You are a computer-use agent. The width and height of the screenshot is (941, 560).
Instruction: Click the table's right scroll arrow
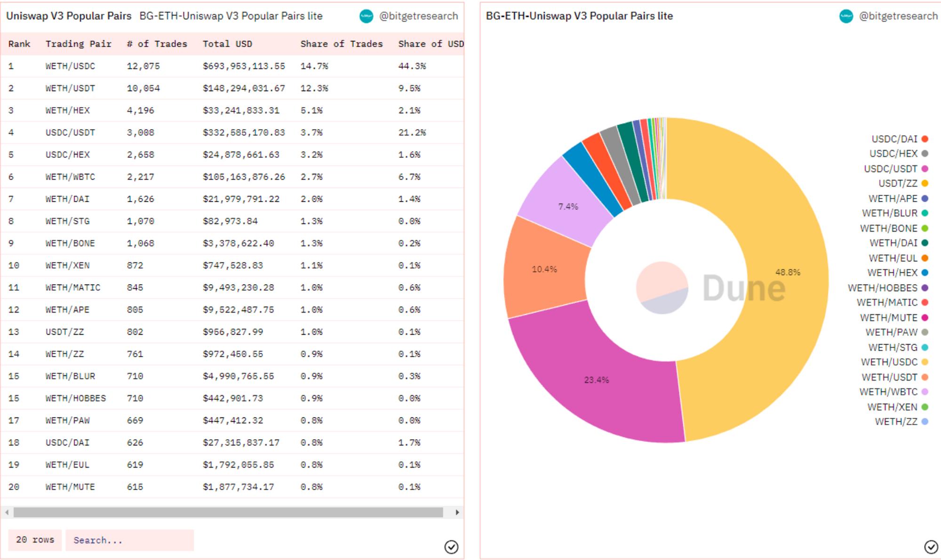457,512
